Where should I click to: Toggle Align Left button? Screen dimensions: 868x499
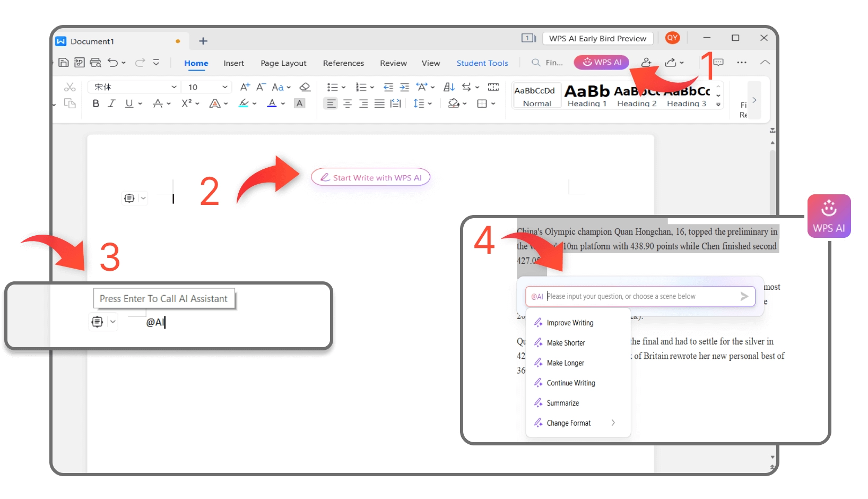tap(331, 104)
